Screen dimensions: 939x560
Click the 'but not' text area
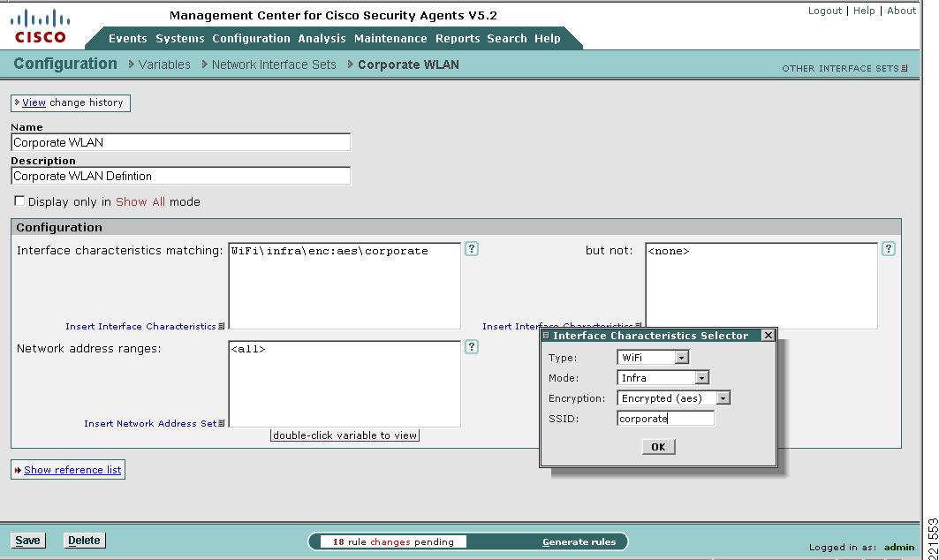click(x=761, y=285)
